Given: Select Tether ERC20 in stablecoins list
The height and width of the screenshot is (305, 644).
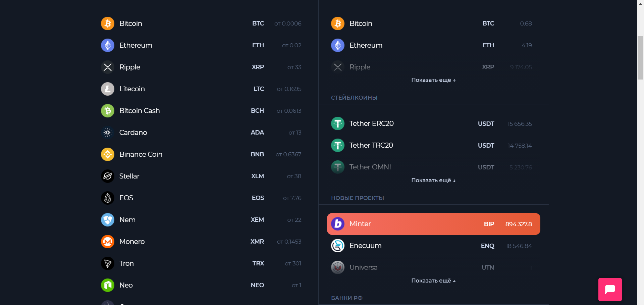Looking at the screenshot, I should (x=371, y=123).
